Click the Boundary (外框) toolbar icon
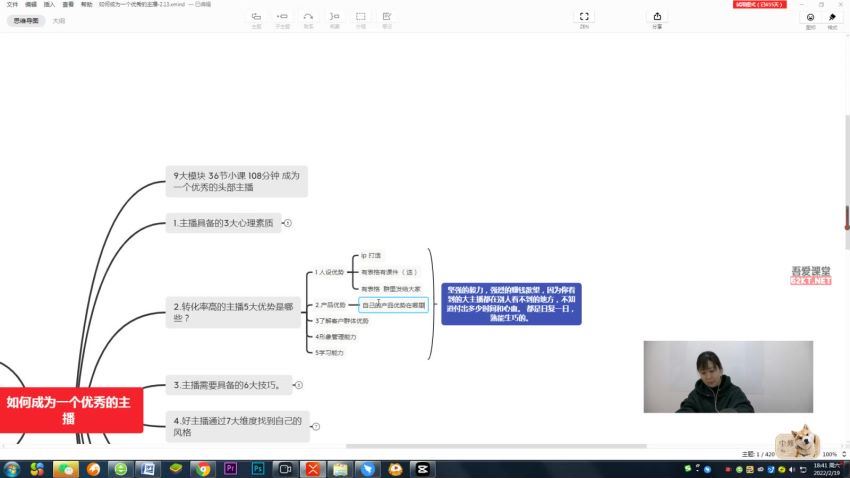Viewport: 850px width, 478px height. point(360,18)
